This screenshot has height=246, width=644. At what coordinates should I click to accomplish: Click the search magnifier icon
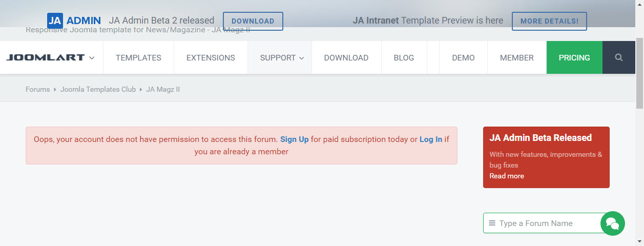coord(619,57)
